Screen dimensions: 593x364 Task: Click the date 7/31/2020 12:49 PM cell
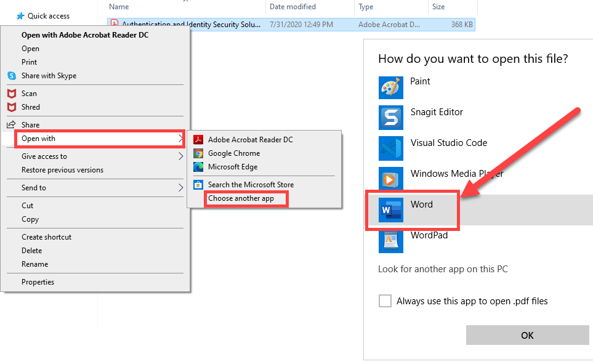(301, 25)
